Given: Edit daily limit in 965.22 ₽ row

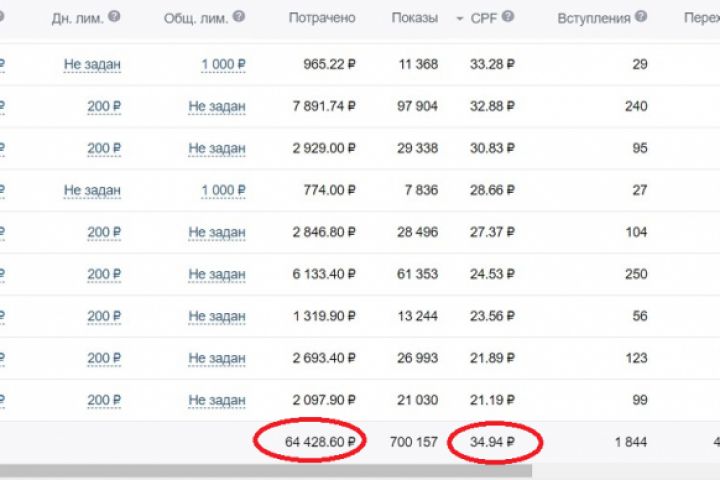Looking at the screenshot, I should 92,65.
